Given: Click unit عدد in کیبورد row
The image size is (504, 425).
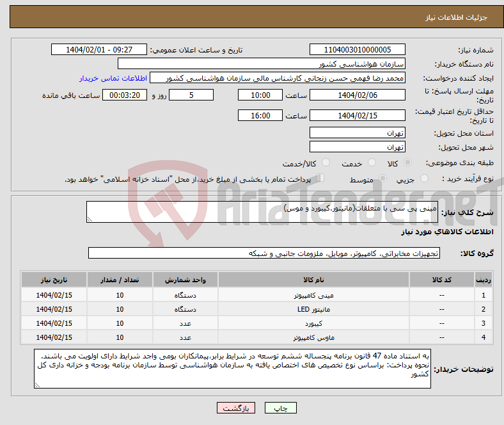Looking at the screenshot, I should pyautogui.click(x=185, y=323).
